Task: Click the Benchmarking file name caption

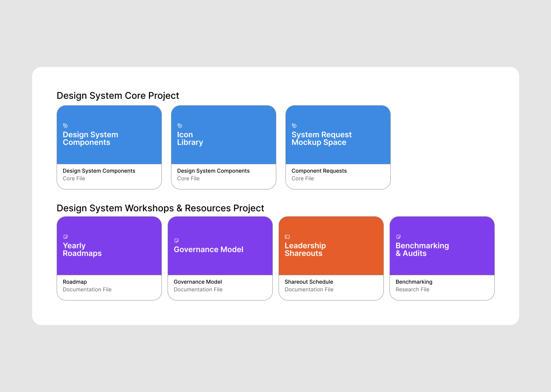Action: 414,282
